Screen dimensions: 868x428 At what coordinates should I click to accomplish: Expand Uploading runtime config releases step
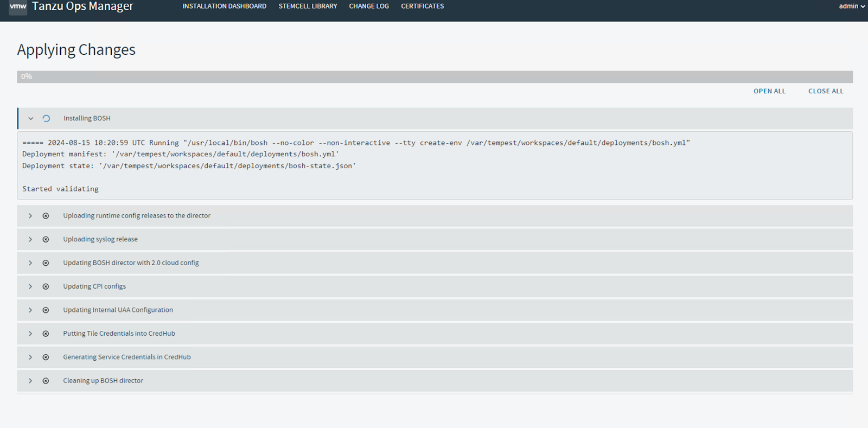(x=30, y=216)
